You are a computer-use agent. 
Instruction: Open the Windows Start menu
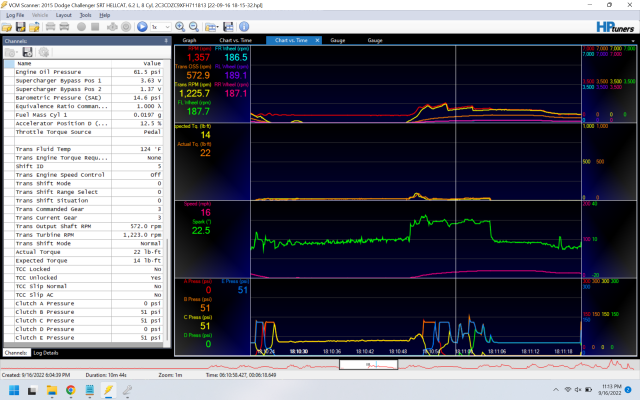[x=14, y=390]
